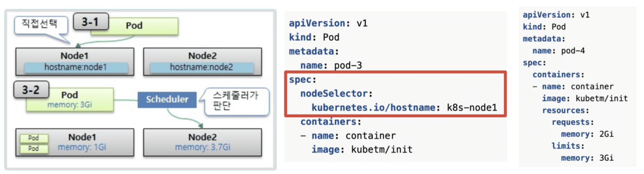Click the hostname:node1 label
The image size is (644, 174).
click(x=76, y=67)
